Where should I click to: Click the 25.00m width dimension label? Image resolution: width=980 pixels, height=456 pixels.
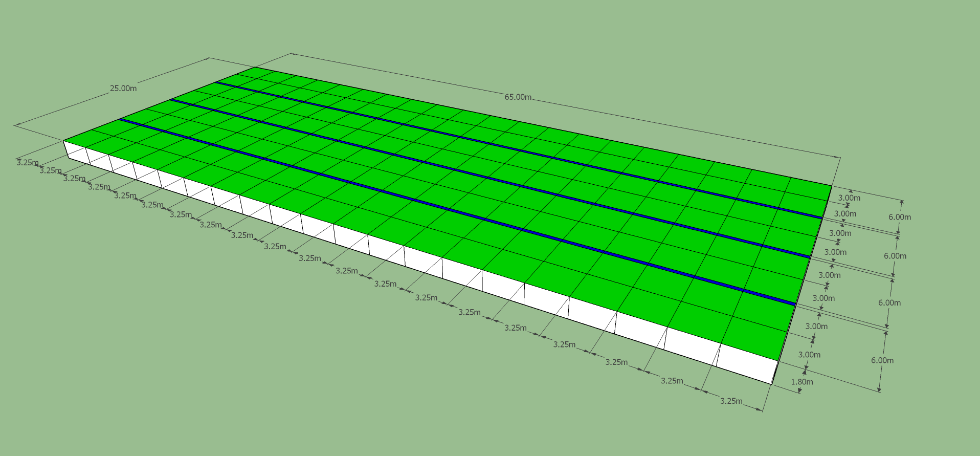123,88
